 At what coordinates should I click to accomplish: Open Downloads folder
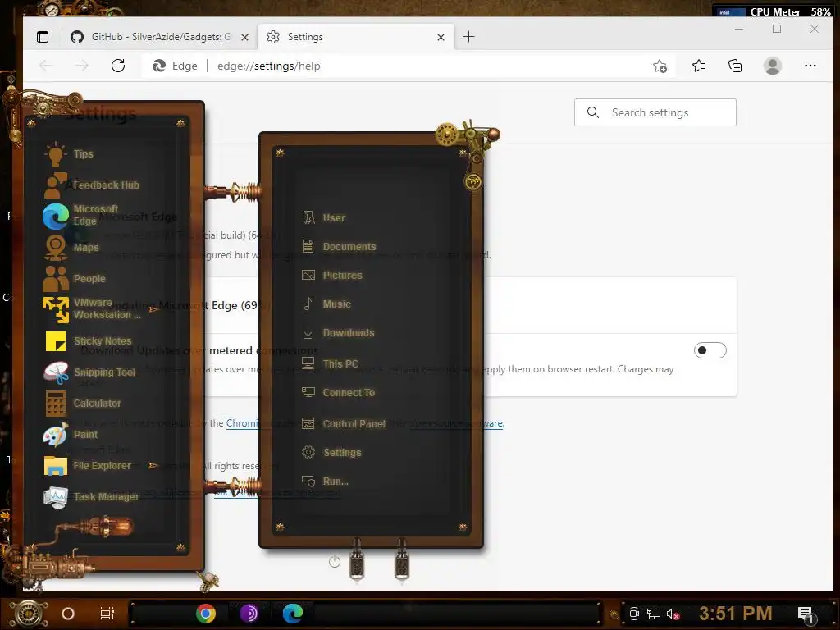tap(338, 333)
